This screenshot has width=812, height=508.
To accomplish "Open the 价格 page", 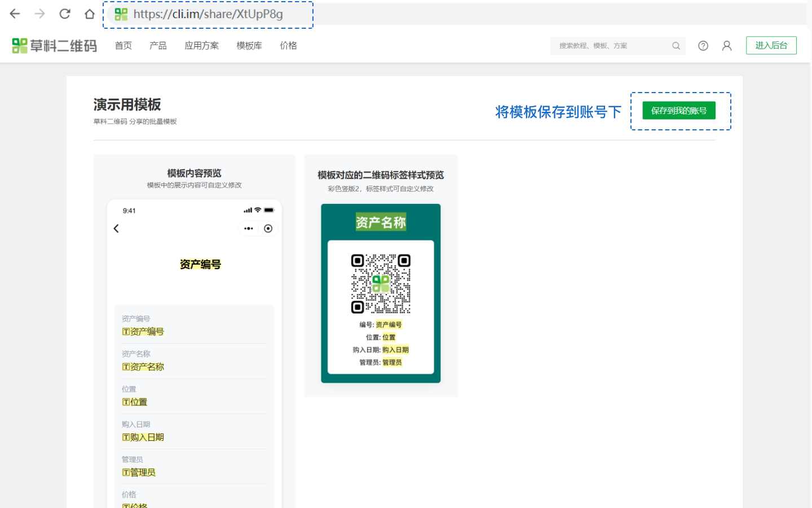I will [x=288, y=46].
